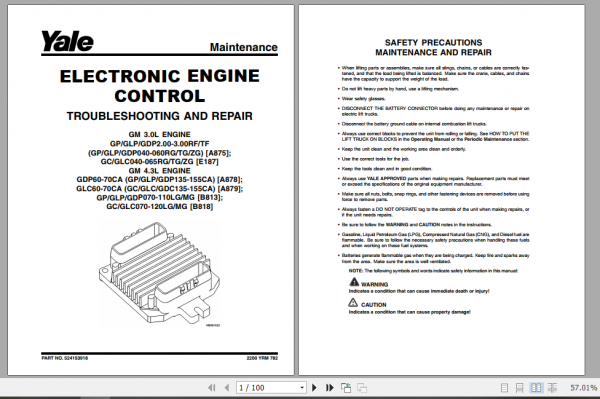Jump to the last page button

coord(329,388)
